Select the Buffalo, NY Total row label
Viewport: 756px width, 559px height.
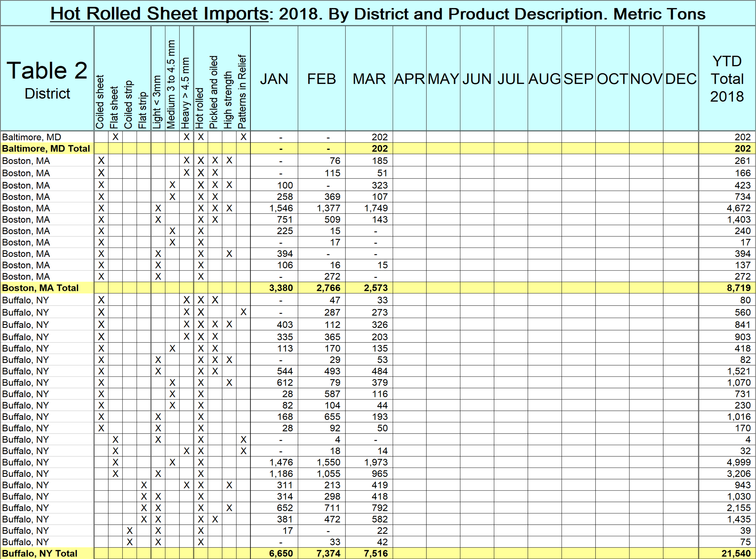coord(39,553)
